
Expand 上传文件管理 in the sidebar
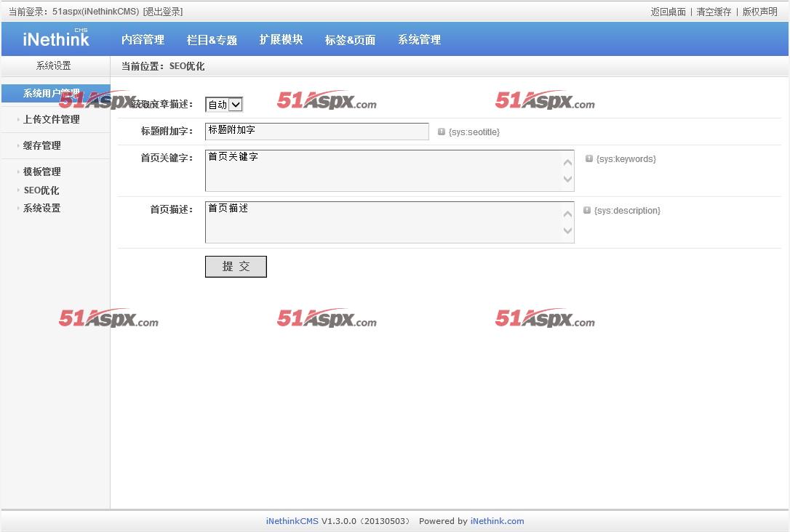tap(51, 119)
